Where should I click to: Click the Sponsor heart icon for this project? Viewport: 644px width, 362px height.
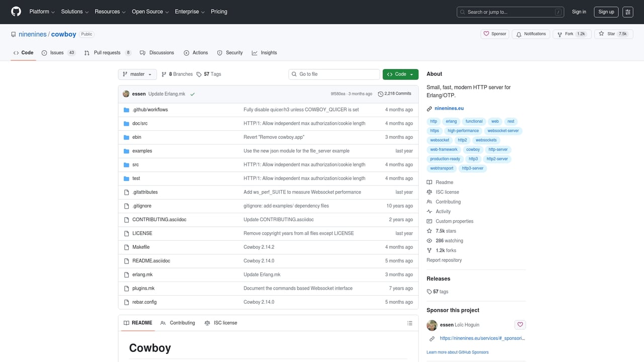pyautogui.click(x=520, y=324)
